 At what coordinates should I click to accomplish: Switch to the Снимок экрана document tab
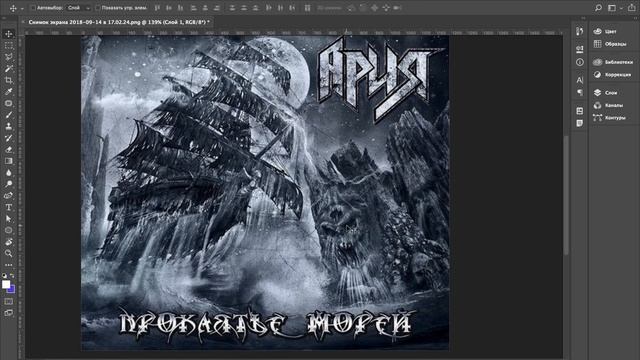click(x=119, y=22)
